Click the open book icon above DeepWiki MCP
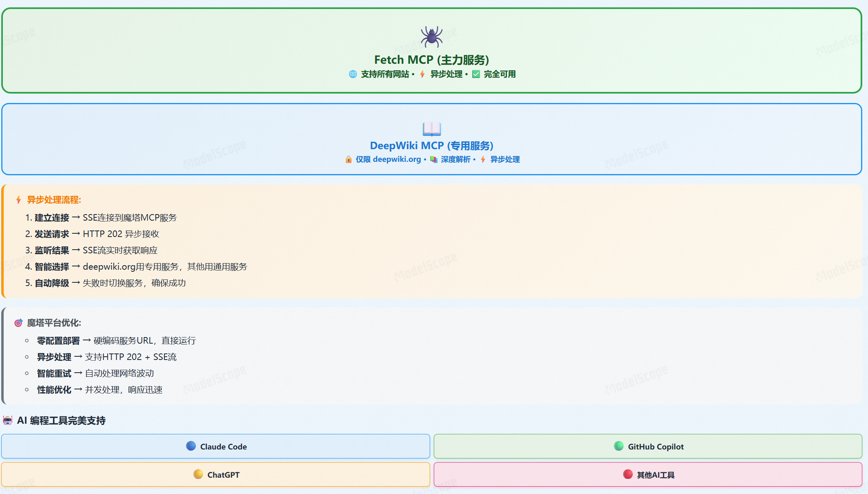The height and width of the screenshot is (494, 868). [431, 129]
